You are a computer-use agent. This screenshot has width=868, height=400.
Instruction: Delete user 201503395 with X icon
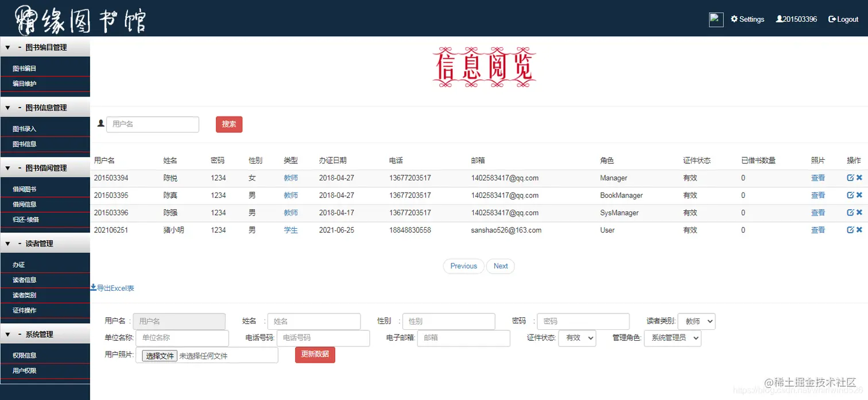tap(859, 195)
